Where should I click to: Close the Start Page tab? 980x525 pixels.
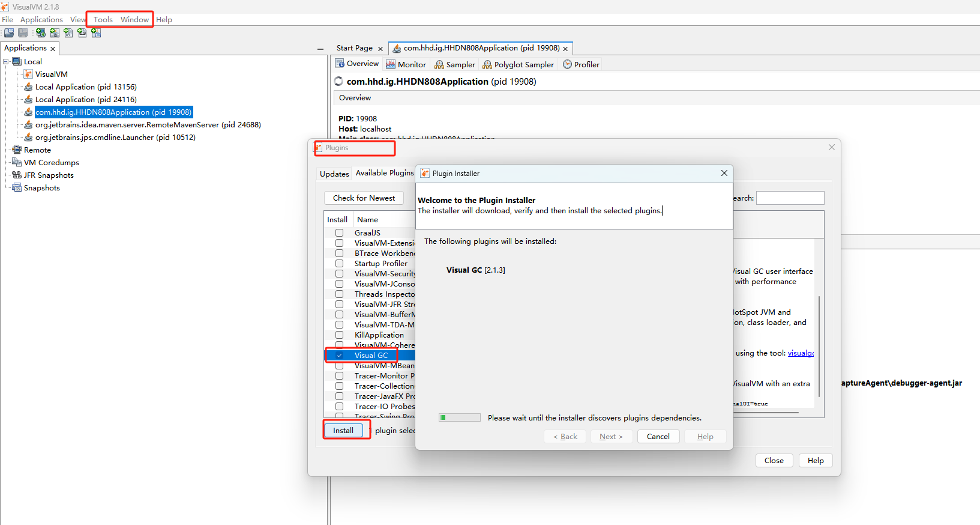380,49
